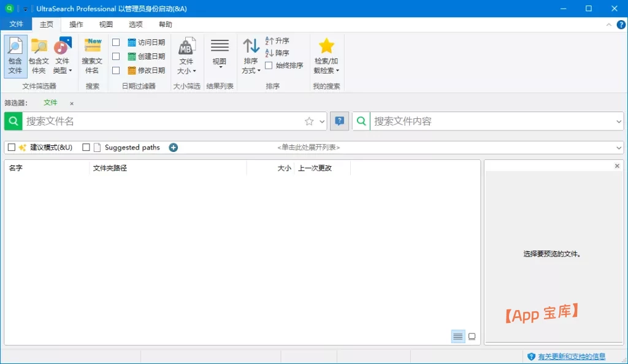The image size is (628, 364).
Task: Open the 文件类型 filter tool
Action: click(63, 54)
